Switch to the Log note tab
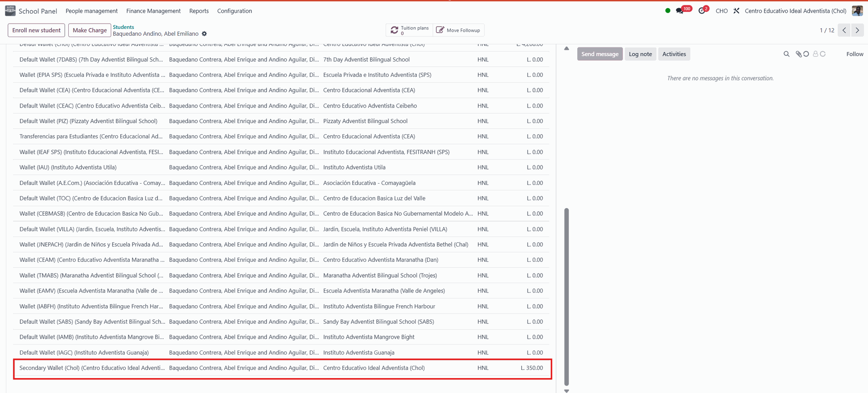Image resolution: width=868 pixels, height=393 pixels. pyautogui.click(x=640, y=54)
